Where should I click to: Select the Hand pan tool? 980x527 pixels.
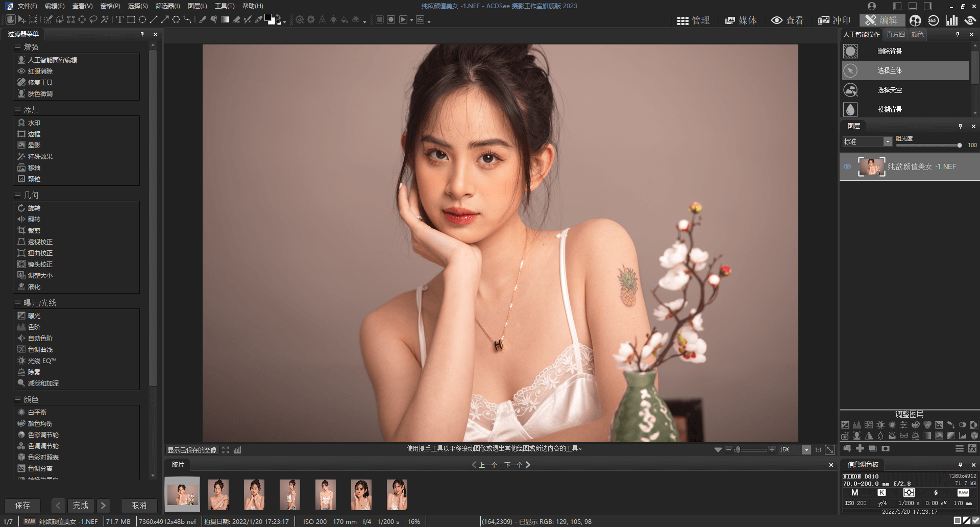[11, 19]
